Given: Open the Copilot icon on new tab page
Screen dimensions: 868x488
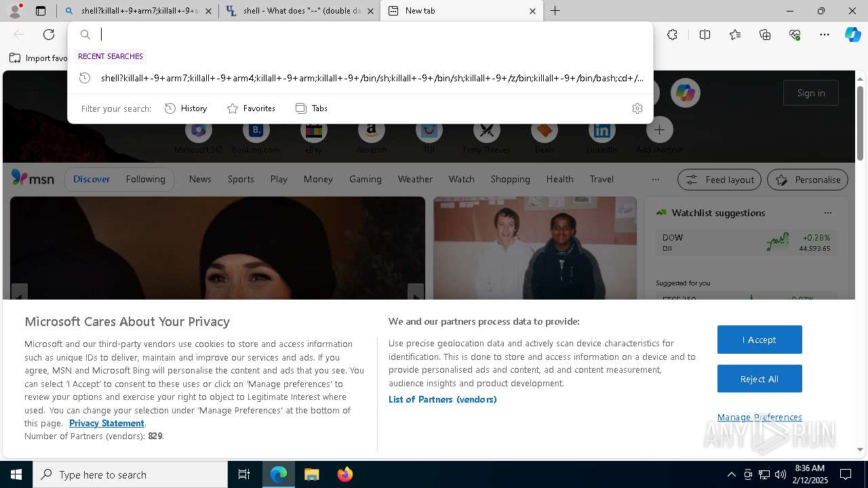Looking at the screenshot, I should point(685,93).
